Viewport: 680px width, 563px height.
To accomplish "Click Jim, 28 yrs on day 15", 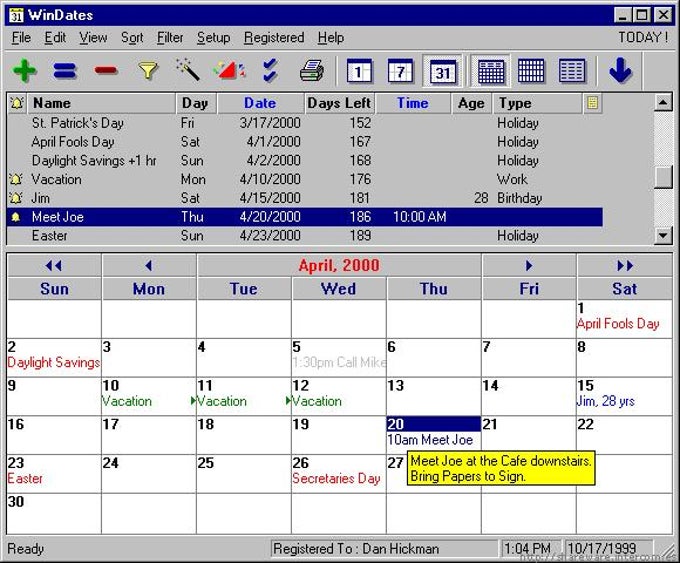I will [x=606, y=401].
